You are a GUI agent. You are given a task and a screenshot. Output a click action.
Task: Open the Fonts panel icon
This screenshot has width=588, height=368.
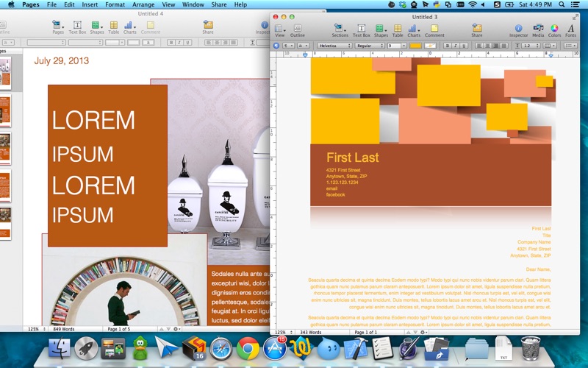570,28
